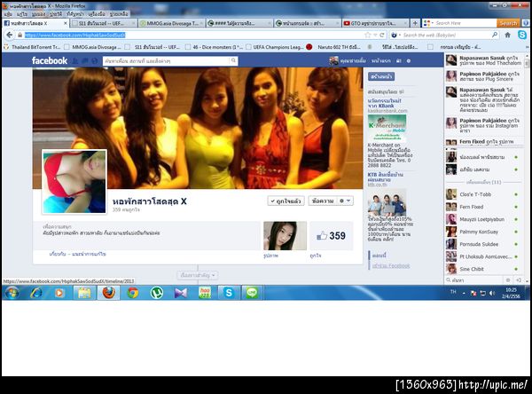Click the Facebook search magnifier icon
The height and width of the screenshot is (394, 532).
point(233,61)
